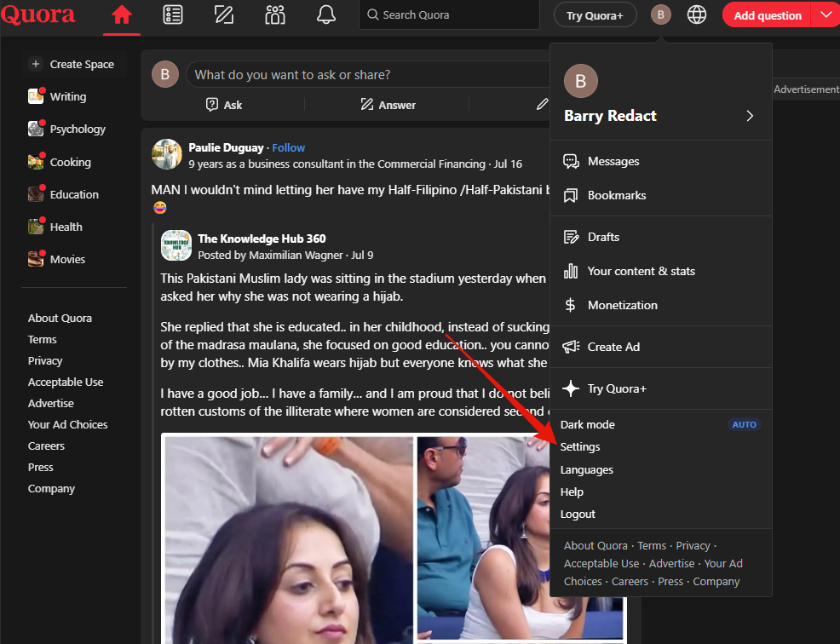Viewport: 840px width, 644px height.
Task: Click the Try Quora+ button in navbar
Action: coord(595,15)
